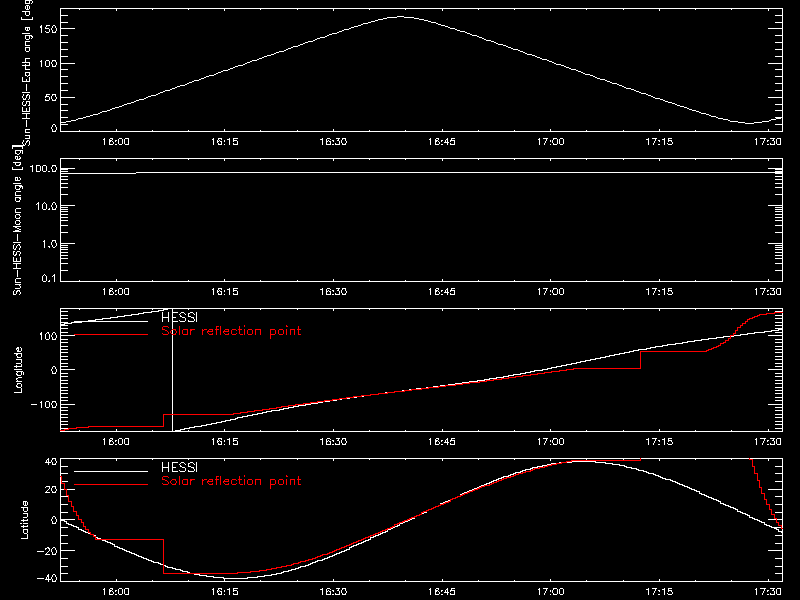The image size is (800, 600).
Task: Click 17:30 time label under Earth angle plot
Action: click(768, 142)
